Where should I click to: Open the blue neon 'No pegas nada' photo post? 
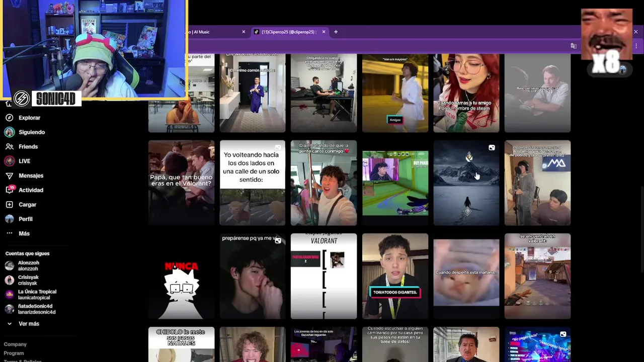click(x=537, y=344)
